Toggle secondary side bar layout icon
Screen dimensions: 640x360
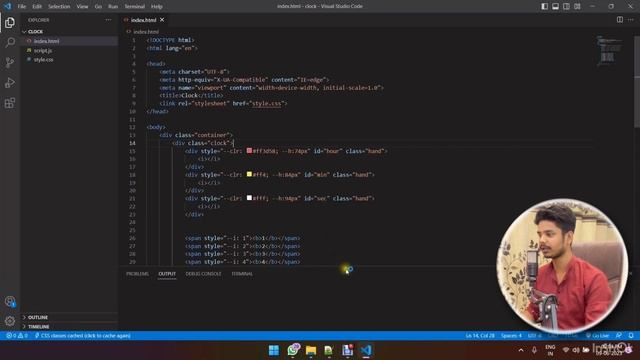click(567, 6)
